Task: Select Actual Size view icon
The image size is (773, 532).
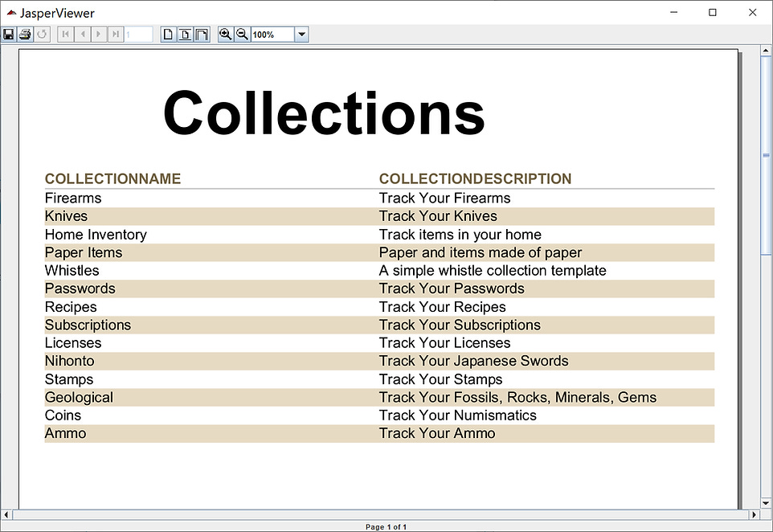Action: (169, 35)
